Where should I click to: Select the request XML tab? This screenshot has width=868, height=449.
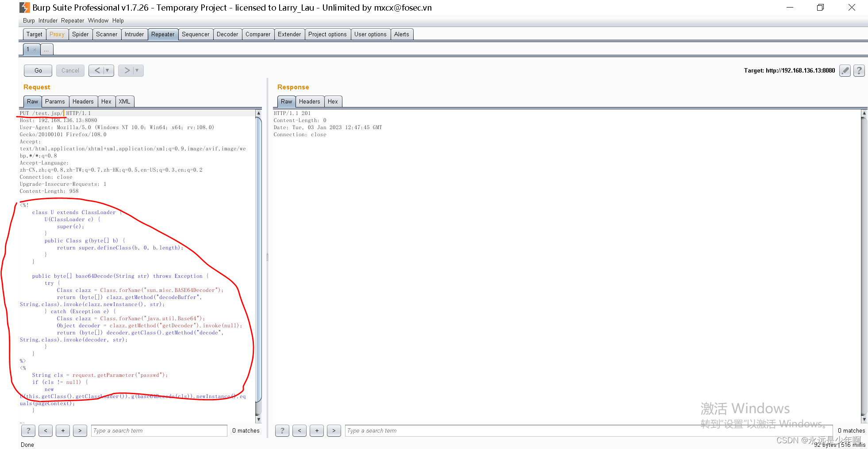pos(124,101)
